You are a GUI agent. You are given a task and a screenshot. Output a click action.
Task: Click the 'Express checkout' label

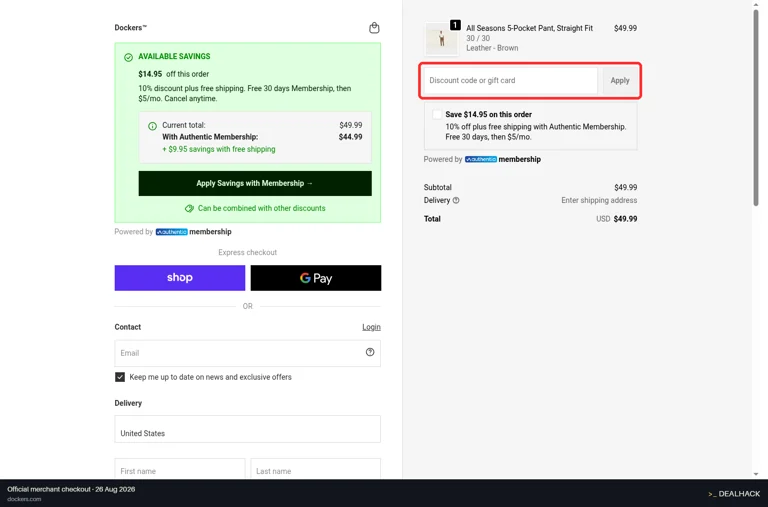click(247, 252)
